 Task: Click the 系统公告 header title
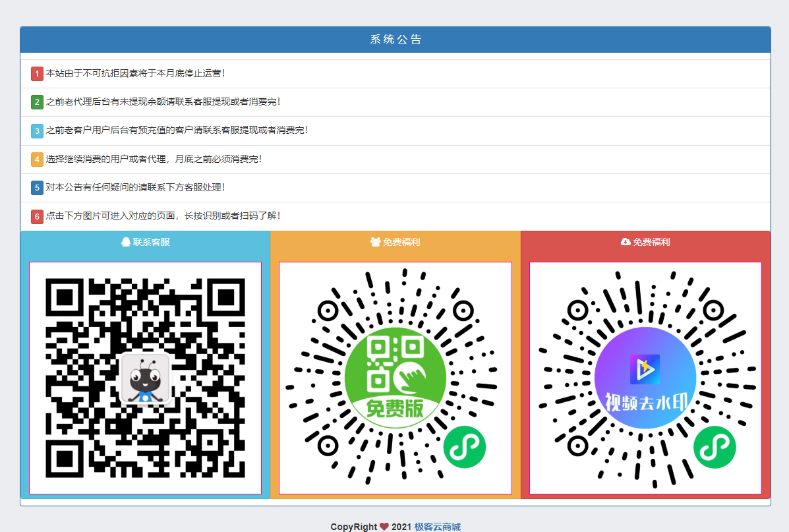pos(395,40)
